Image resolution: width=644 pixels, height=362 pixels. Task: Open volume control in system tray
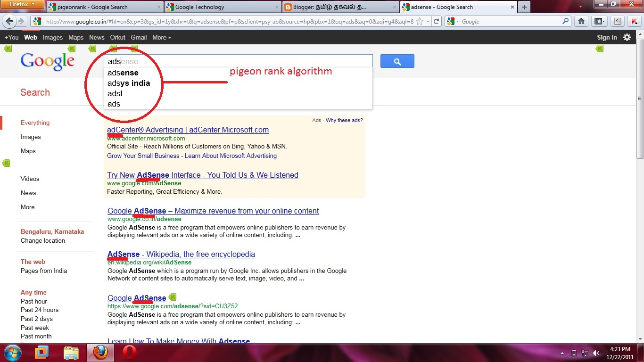[x=597, y=353]
